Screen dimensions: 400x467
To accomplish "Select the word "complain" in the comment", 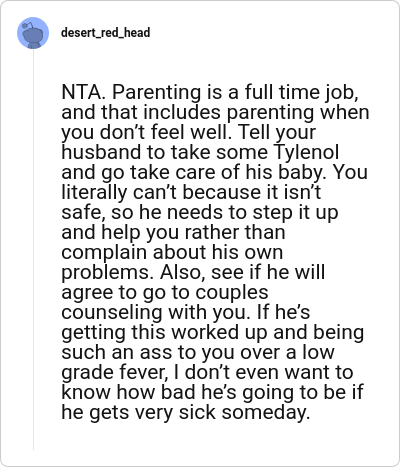I will tap(104, 252).
